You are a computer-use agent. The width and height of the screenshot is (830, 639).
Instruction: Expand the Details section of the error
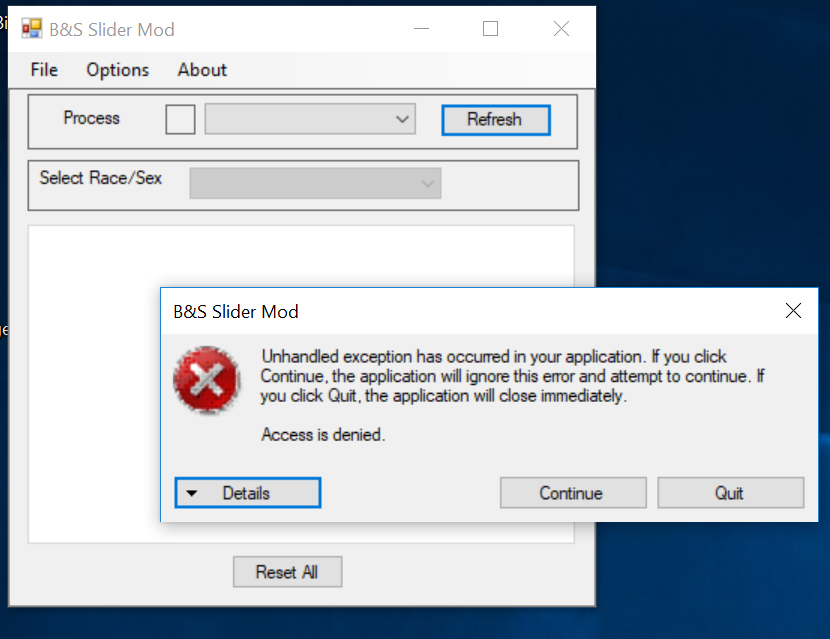click(x=248, y=493)
